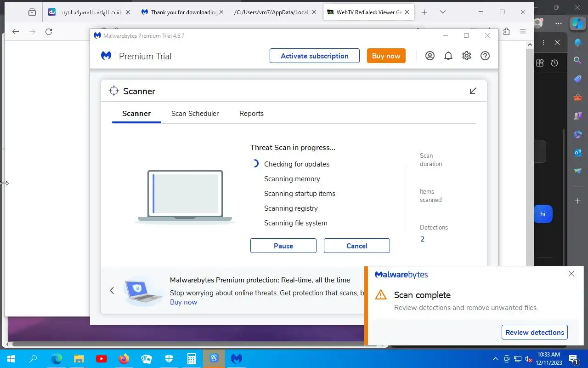Open Firefox from taskbar
Image resolution: width=588 pixels, height=368 pixels.
[124, 359]
